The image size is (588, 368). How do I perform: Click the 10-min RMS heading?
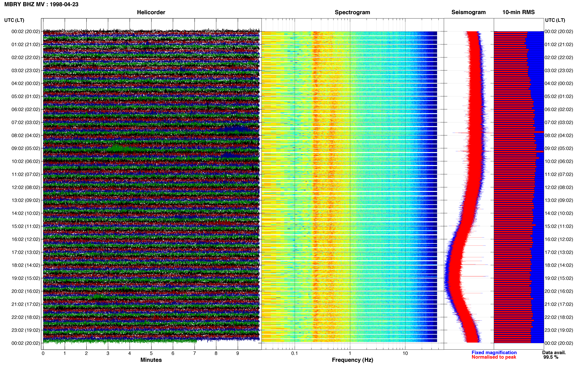click(518, 12)
